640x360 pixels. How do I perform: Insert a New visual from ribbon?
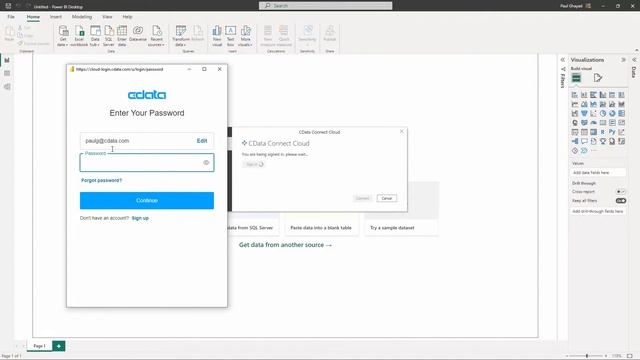[x=217, y=36]
